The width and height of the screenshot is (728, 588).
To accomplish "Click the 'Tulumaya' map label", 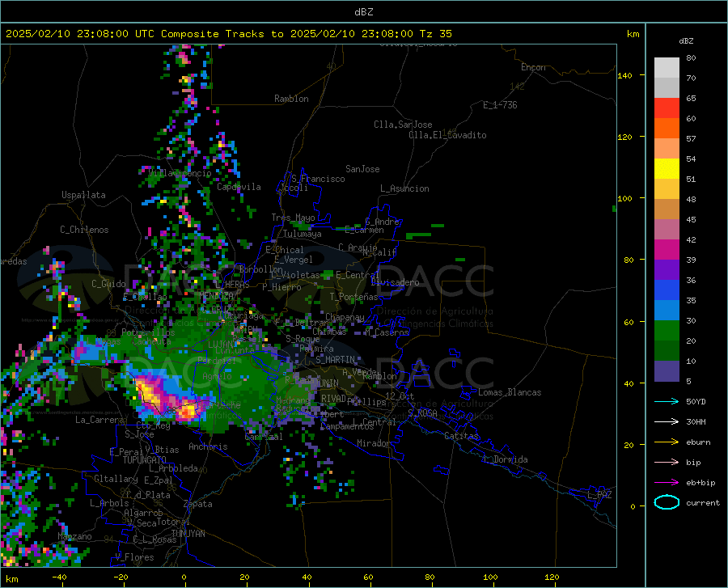I will pos(302,234).
